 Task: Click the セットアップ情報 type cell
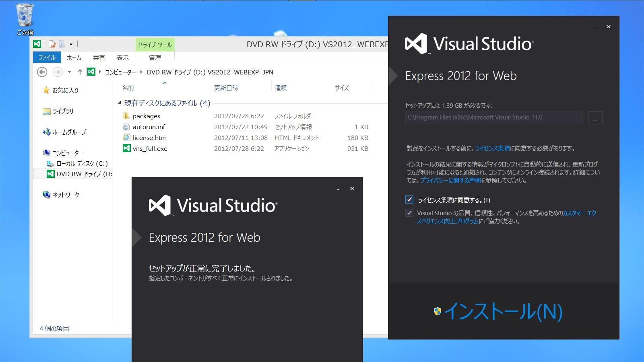tap(293, 127)
